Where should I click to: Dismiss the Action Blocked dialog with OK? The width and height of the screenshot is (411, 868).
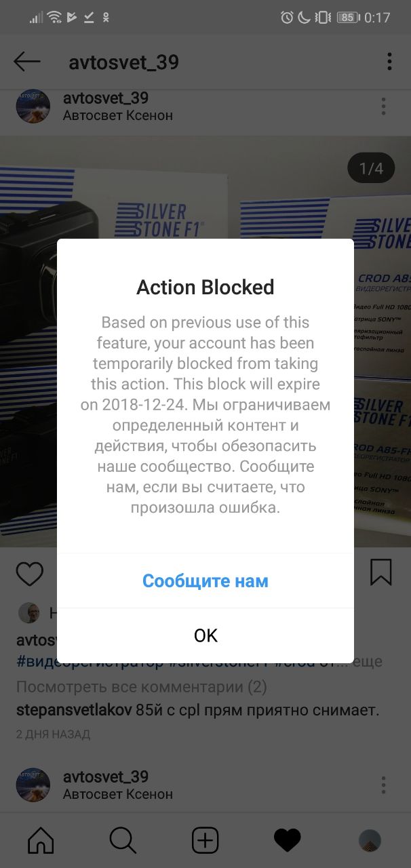tap(206, 635)
